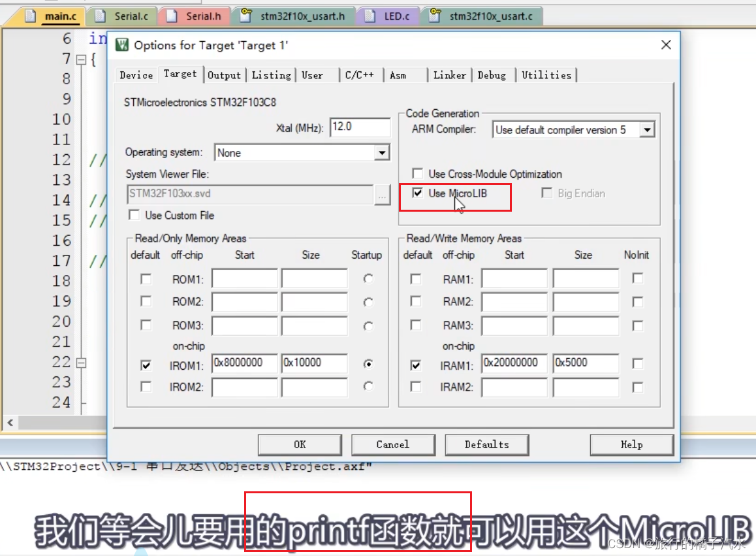Click the IRAM1 Start address field
The height and width of the screenshot is (556, 756).
[514, 363]
